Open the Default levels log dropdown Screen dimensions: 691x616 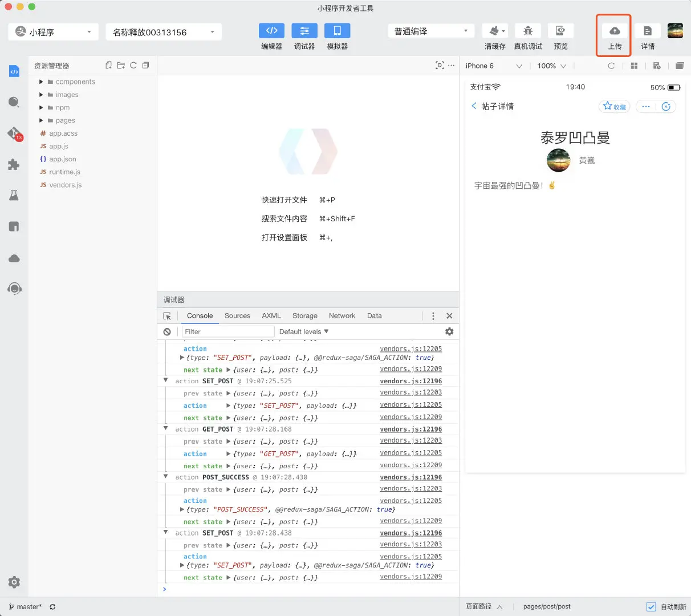(x=304, y=331)
